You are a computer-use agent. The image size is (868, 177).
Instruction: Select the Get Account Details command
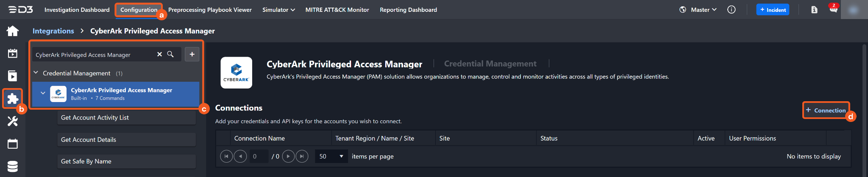point(126,140)
